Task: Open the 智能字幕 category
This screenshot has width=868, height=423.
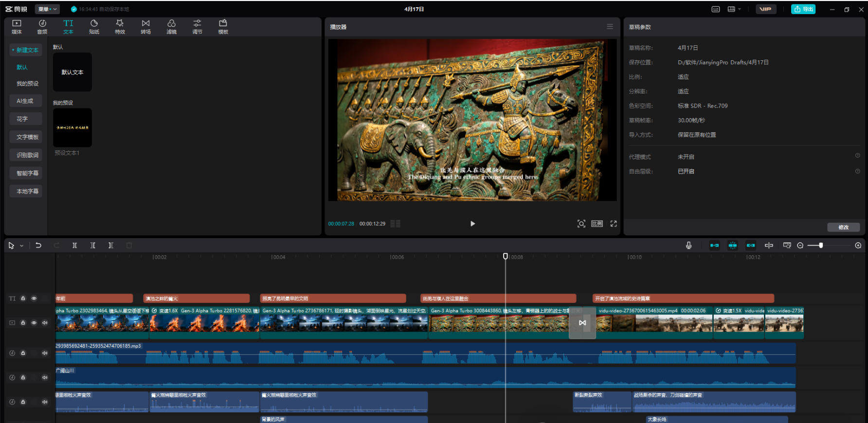Action: coord(26,173)
